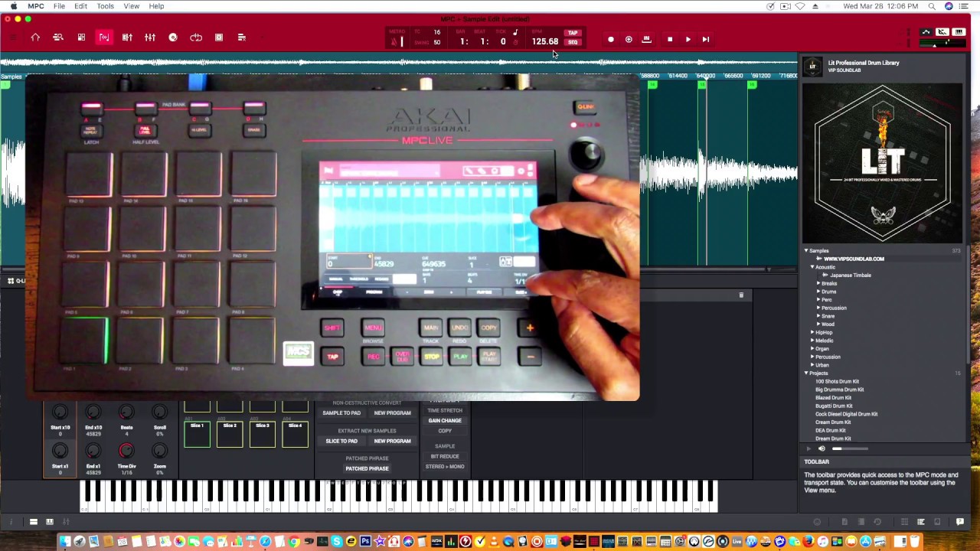
Task: Click the GAIN CHANGE button
Action: pos(445,421)
